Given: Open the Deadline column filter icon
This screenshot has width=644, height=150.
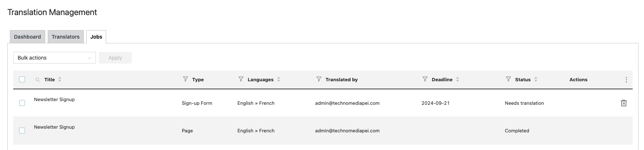Looking at the screenshot, I should (x=425, y=79).
